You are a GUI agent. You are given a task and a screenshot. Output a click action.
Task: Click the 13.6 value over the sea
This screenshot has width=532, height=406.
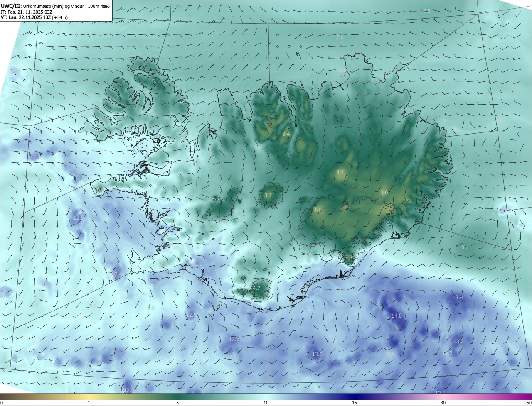317,354
